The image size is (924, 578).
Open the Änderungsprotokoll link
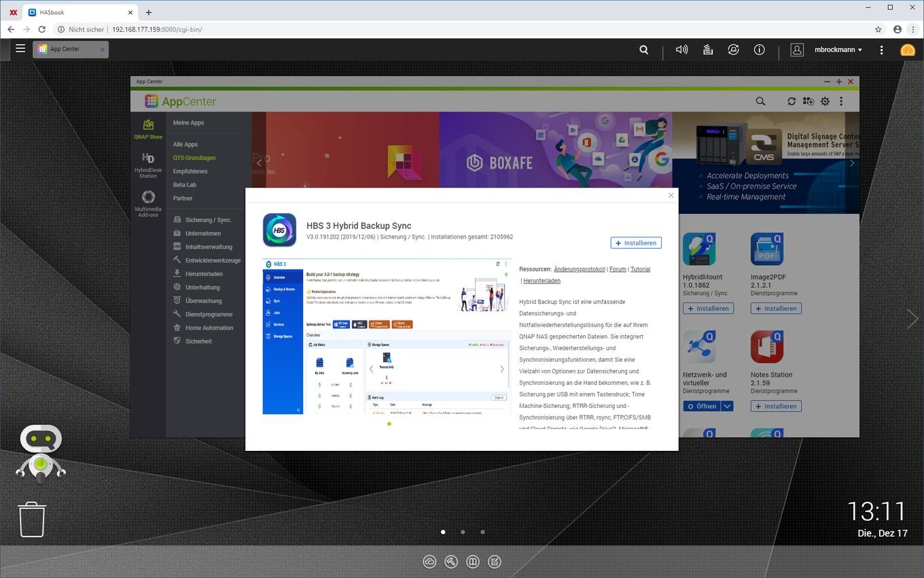click(x=579, y=269)
